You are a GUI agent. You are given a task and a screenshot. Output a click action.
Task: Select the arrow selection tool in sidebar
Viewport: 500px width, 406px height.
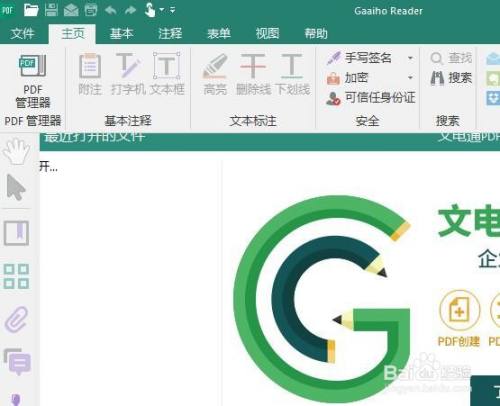point(16,187)
